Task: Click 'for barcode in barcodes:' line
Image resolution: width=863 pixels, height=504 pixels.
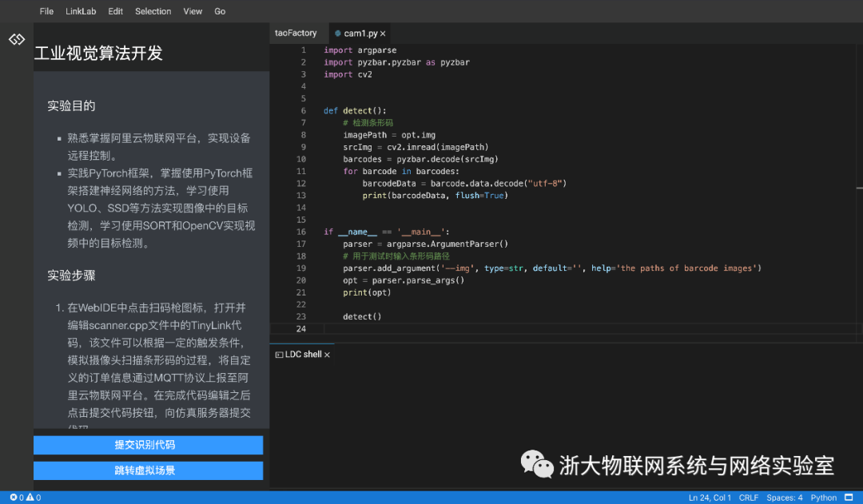Action: click(x=400, y=171)
